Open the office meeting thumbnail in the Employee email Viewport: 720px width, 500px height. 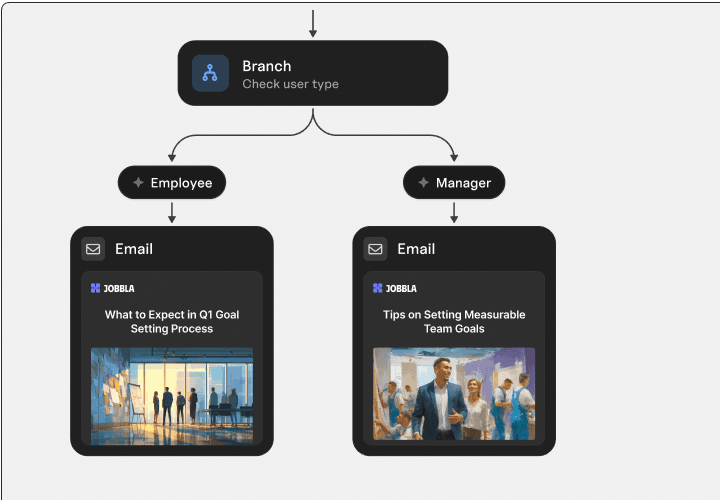[172, 396]
